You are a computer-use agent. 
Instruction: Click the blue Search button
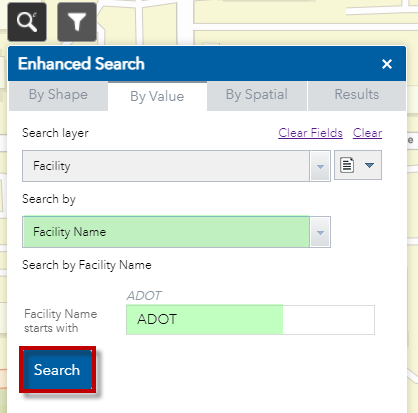coord(57,370)
